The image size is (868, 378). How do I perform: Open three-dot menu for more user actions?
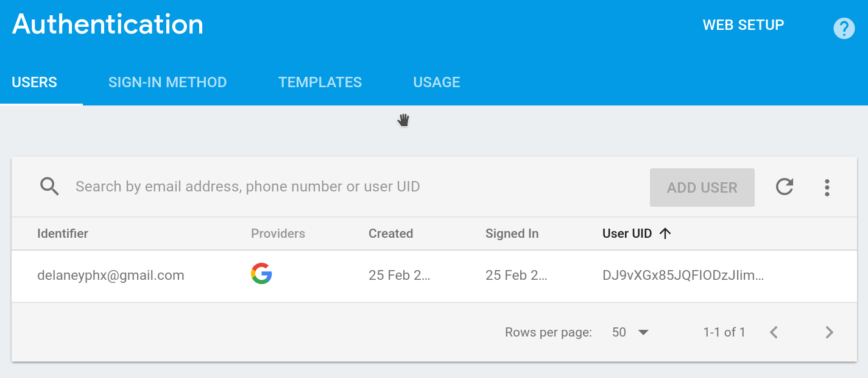point(827,187)
